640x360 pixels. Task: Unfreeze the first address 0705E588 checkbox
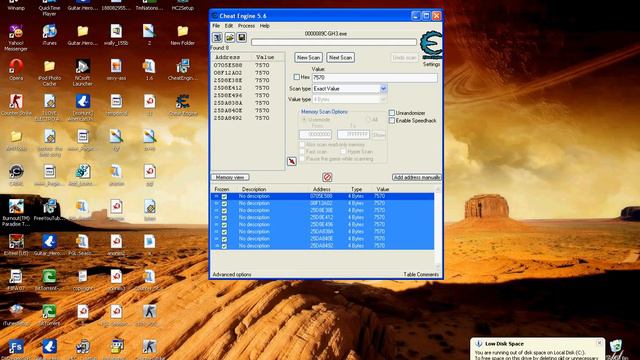click(224, 196)
